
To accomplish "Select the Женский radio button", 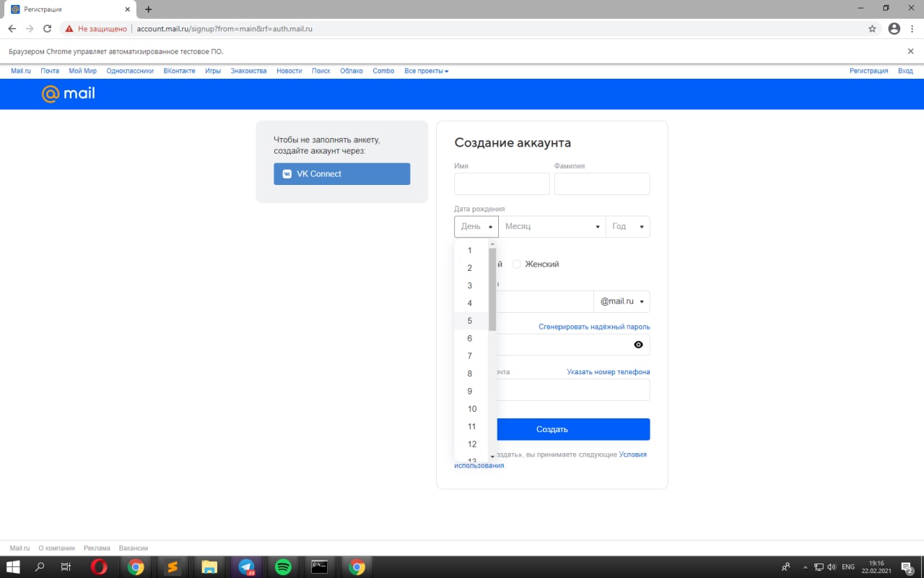I will [516, 264].
